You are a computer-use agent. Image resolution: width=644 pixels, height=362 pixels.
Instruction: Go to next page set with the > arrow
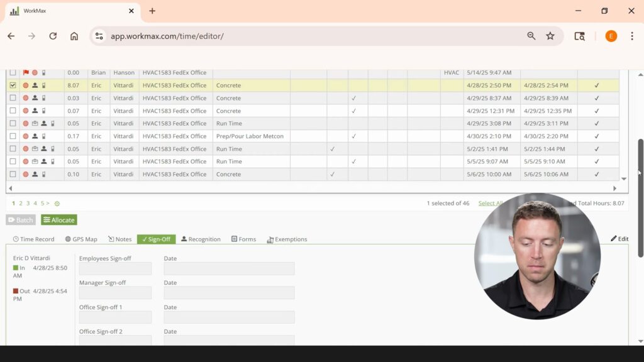tap(48, 204)
